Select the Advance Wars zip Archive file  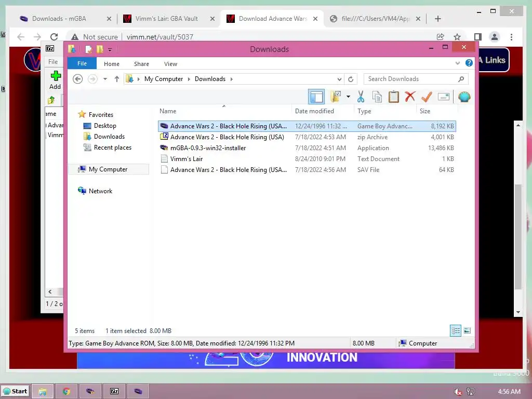tap(307, 137)
